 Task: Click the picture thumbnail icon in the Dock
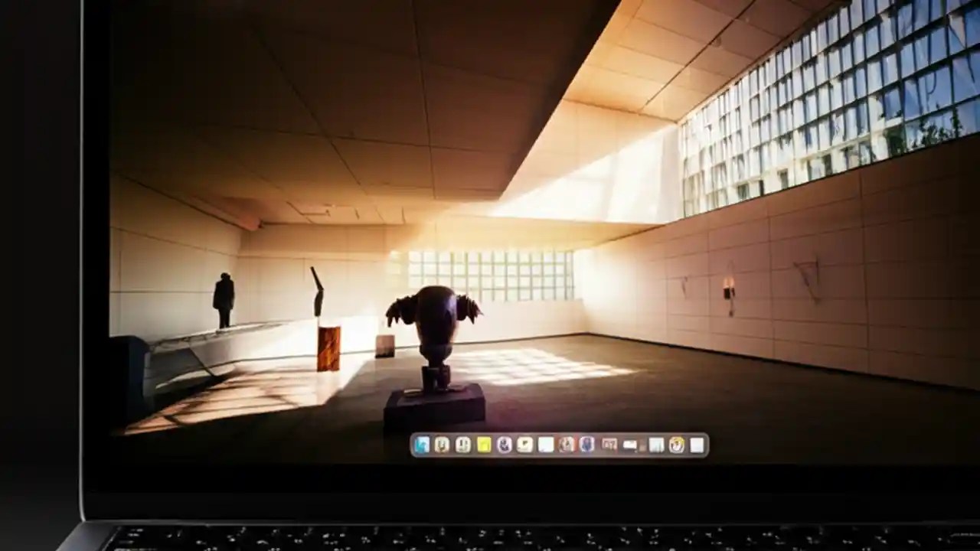tap(608, 446)
